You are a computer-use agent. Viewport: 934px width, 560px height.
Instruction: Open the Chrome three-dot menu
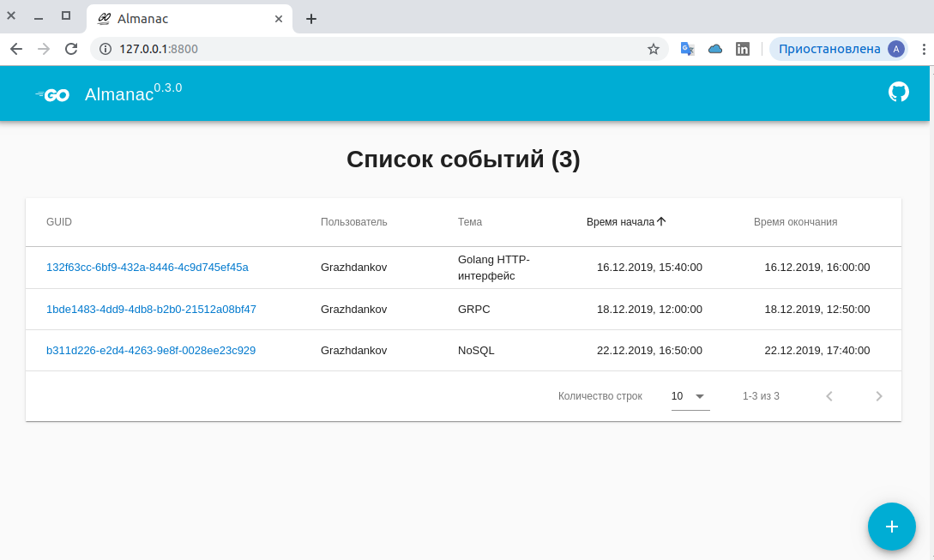[x=923, y=49]
